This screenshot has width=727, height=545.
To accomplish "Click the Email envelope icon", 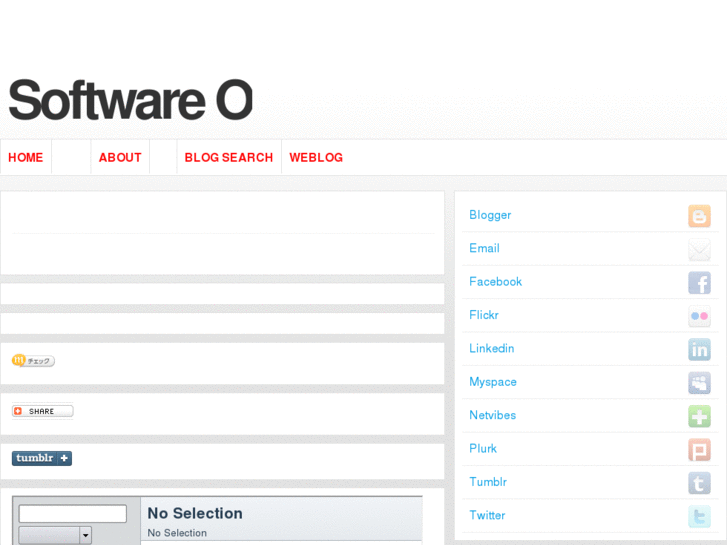I will coord(699,250).
